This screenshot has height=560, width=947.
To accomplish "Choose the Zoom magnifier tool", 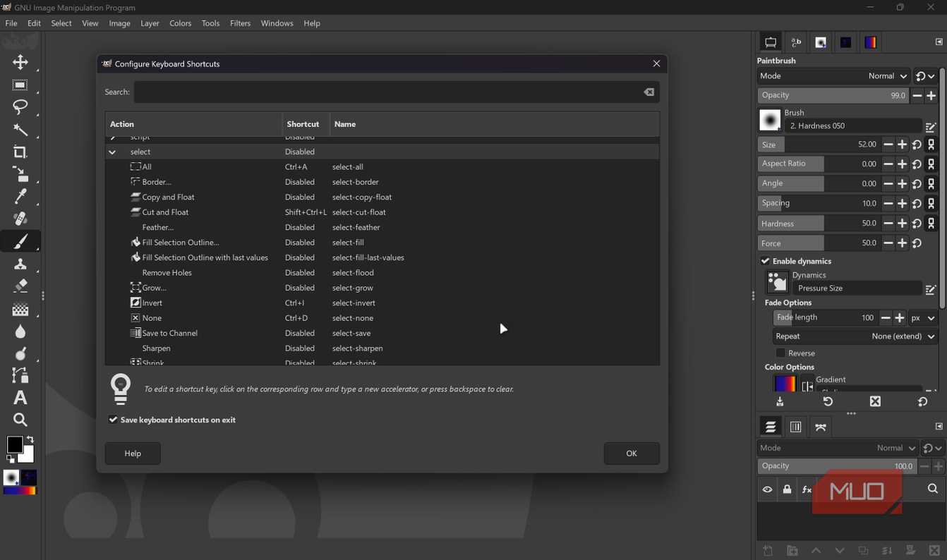I will 20,420.
